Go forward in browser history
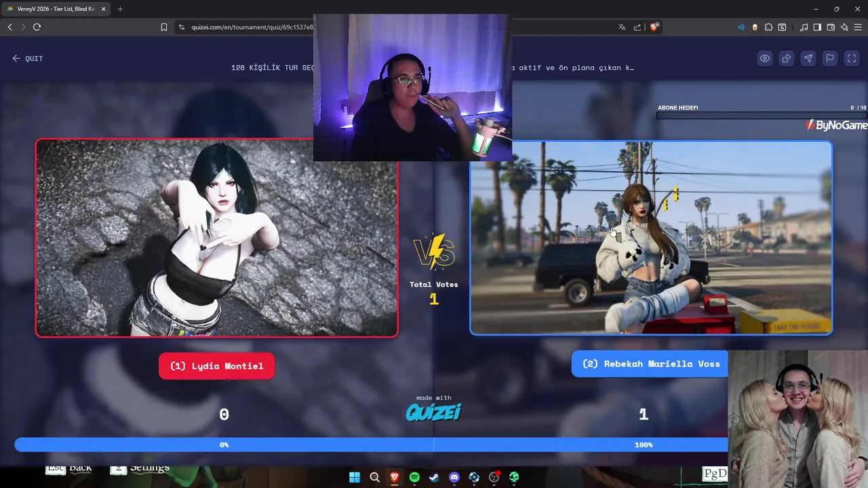Viewport: 868px width, 488px height. [x=23, y=27]
